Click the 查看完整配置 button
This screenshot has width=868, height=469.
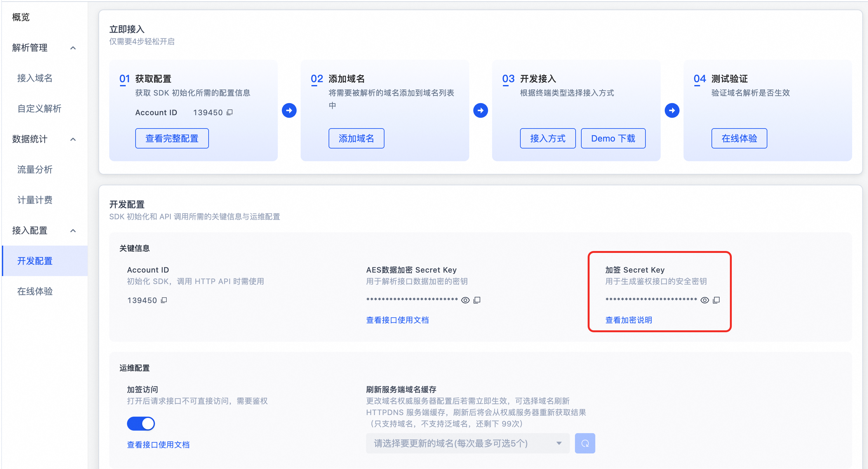(x=172, y=138)
